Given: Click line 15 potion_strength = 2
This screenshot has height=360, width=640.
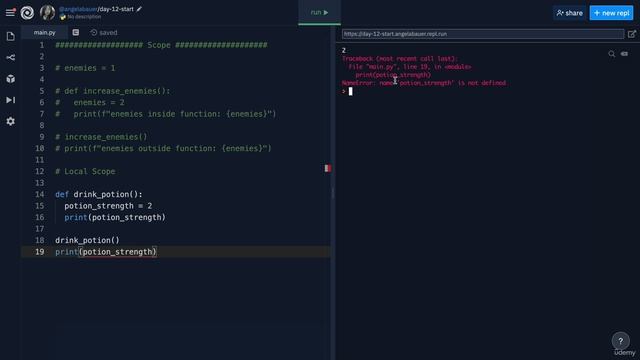Looking at the screenshot, I should click(x=108, y=206).
